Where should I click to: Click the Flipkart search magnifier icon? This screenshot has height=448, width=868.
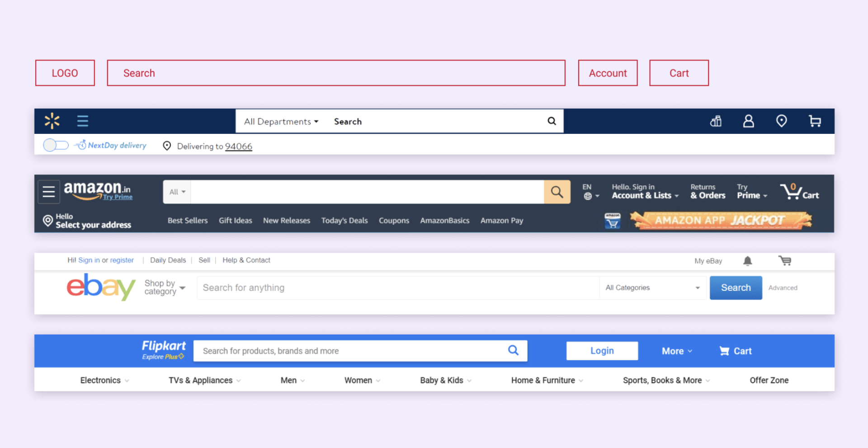tap(513, 350)
